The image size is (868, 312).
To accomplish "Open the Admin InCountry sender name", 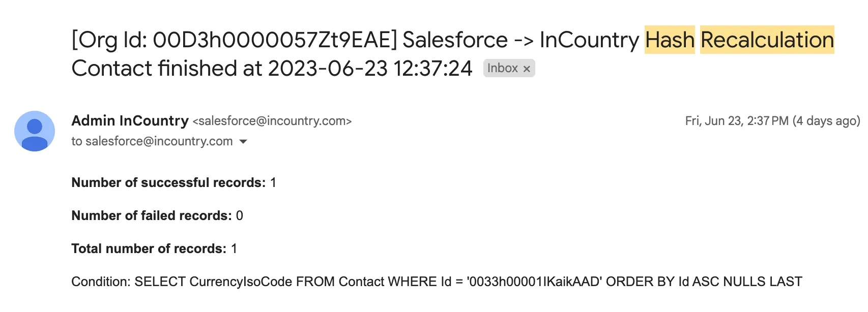I will [x=130, y=120].
